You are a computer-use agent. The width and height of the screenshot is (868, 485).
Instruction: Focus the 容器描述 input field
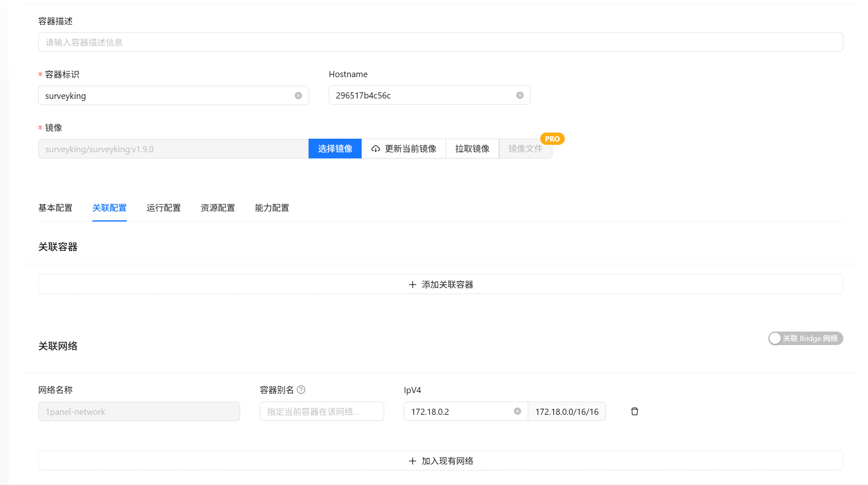[x=440, y=42]
